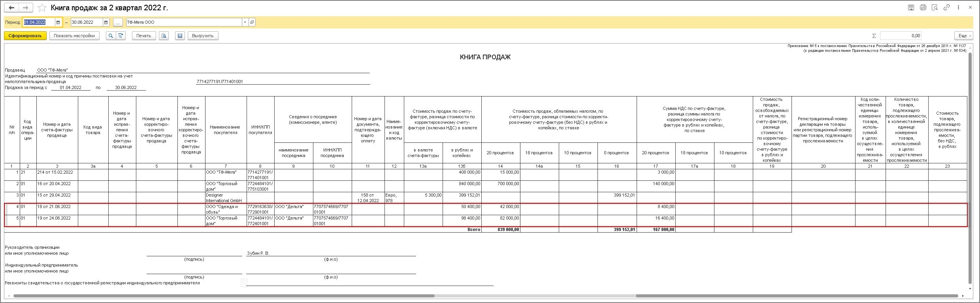Click the blue floppy save icon in toolbar
The height and width of the screenshot is (303, 980).
click(180, 36)
